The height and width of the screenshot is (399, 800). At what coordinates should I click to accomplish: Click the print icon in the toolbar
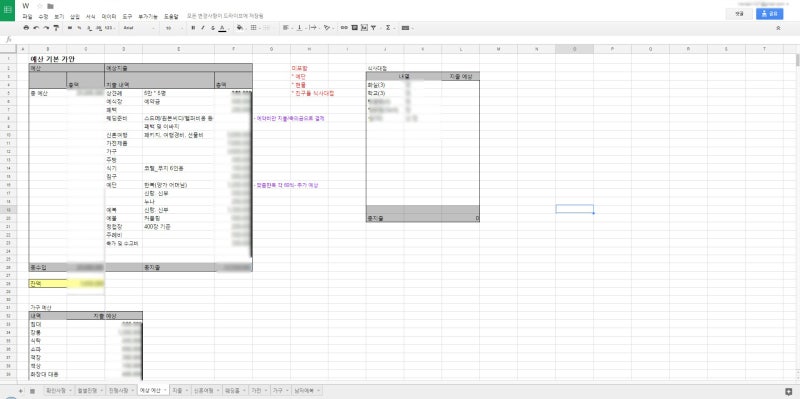(x=26, y=28)
